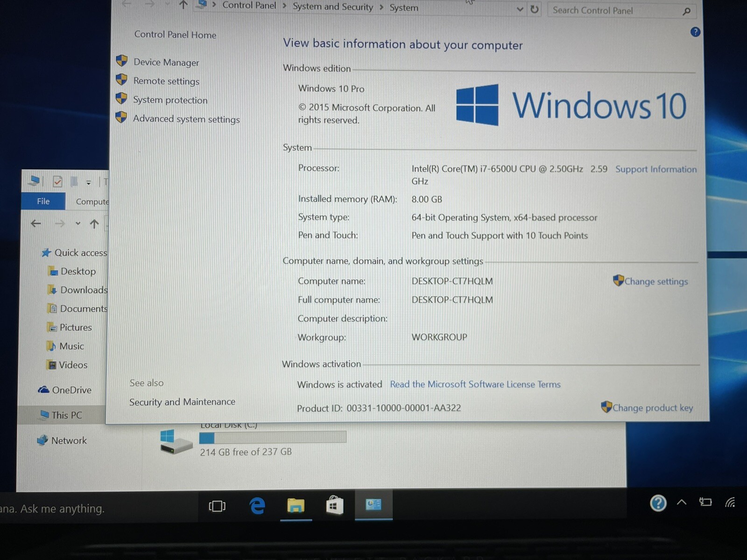
Task: Refresh the Control Panel page
Action: (x=535, y=9)
